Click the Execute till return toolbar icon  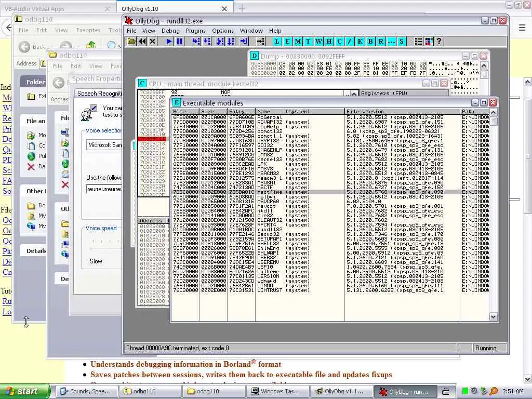point(244,42)
